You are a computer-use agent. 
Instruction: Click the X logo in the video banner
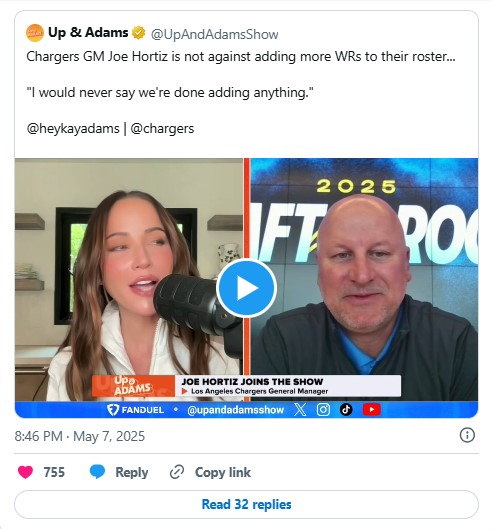tap(300, 410)
